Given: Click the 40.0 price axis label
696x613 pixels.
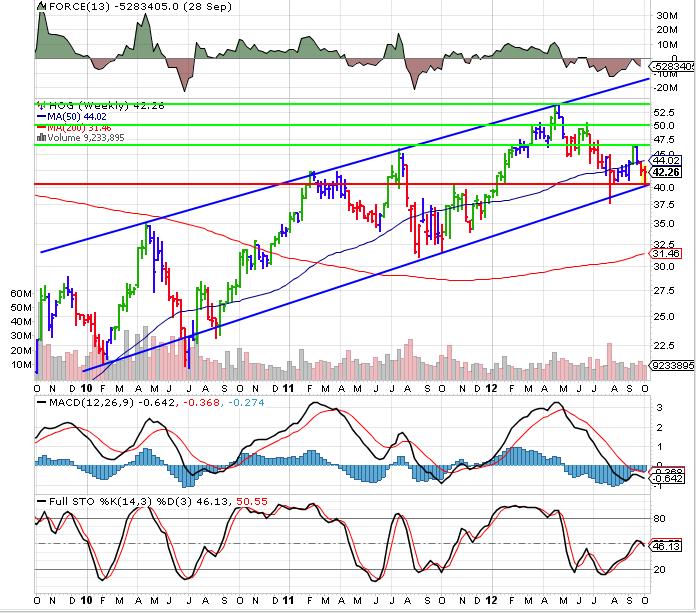Looking at the screenshot, I should point(664,187).
